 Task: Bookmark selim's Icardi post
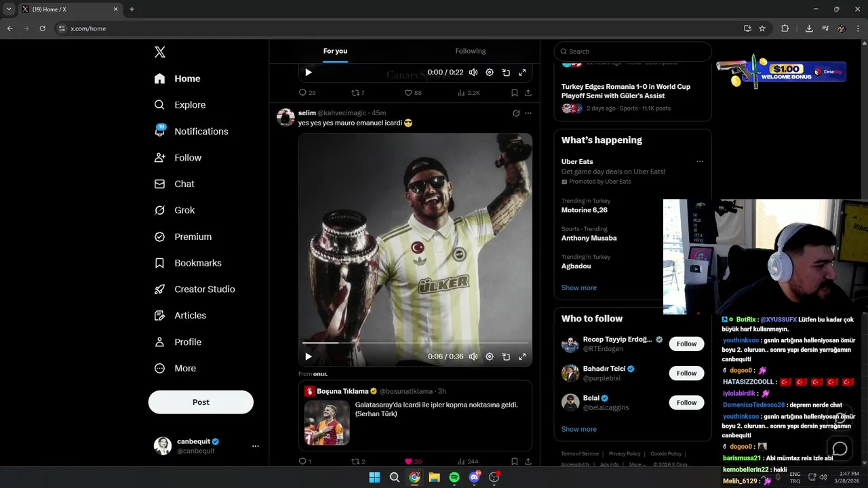[x=514, y=462]
